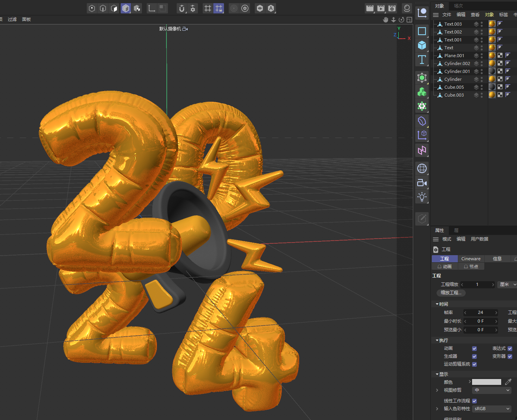Expand the 视图修剪 row arrow
Viewport: 517px width, 420px height.
(437, 390)
